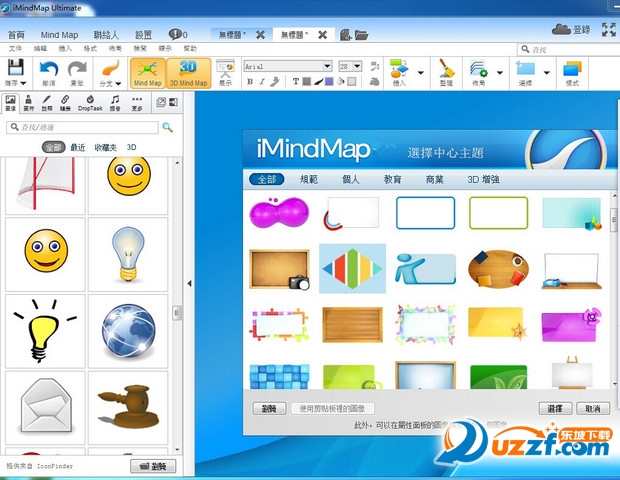Close the first 無標題 document tab
620x480 pixels.
click(x=260, y=35)
